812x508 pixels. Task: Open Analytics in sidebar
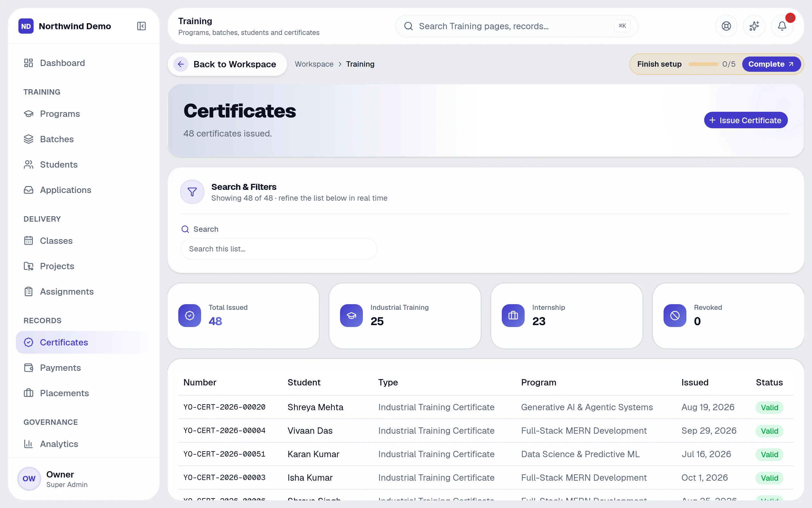coord(83,444)
